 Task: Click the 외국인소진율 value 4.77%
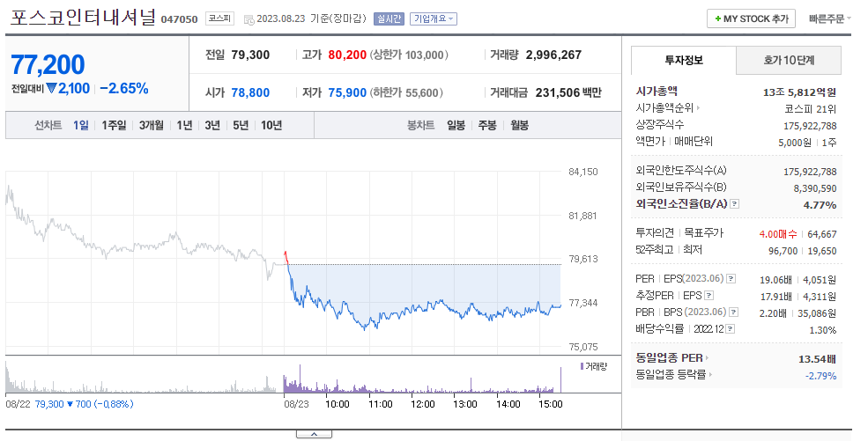(820, 205)
